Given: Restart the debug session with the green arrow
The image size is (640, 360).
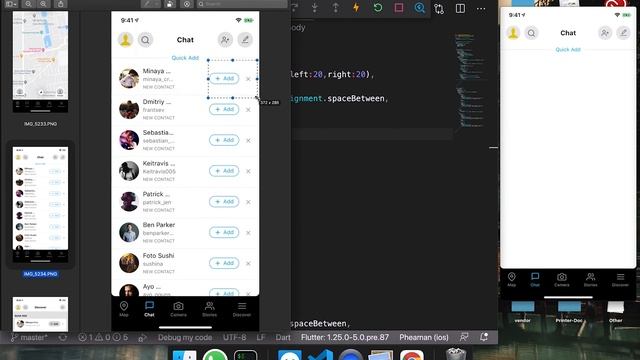Looking at the screenshot, I should [x=378, y=8].
